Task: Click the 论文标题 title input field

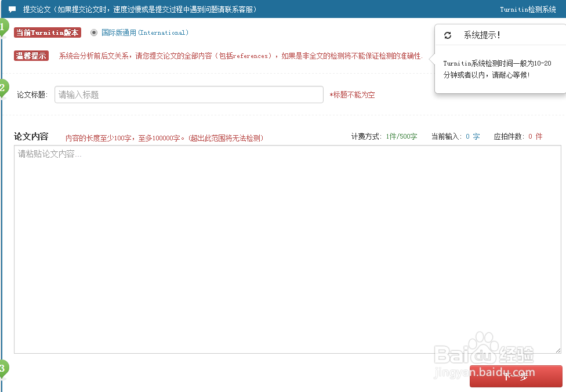Action: point(188,95)
